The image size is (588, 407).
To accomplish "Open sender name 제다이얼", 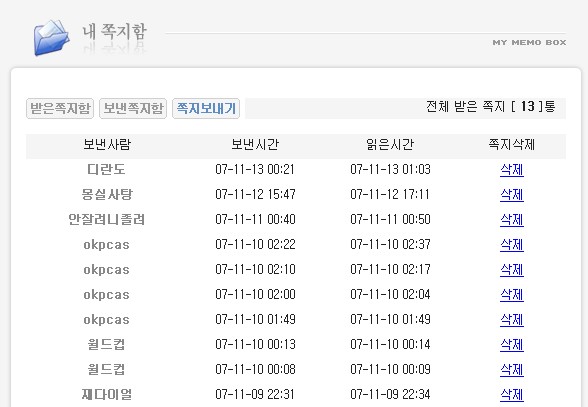I will click(x=107, y=395).
